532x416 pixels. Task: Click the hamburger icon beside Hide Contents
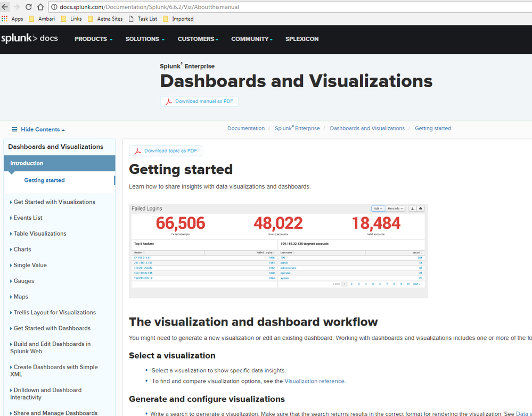point(14,129)
